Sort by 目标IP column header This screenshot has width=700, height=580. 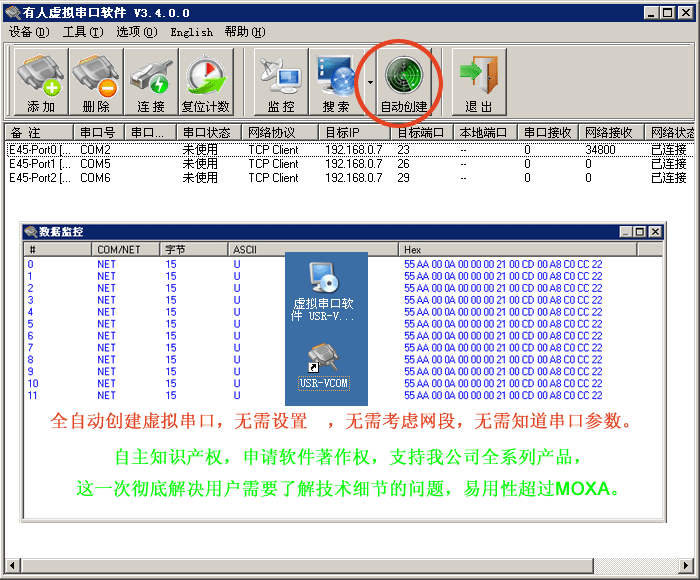tap(355, 132)
